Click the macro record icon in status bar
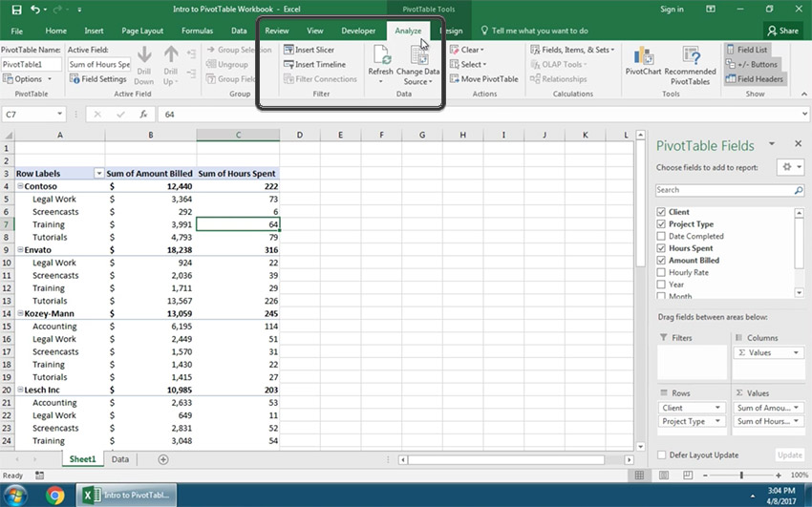The image size is (812, 507). [39, 475]
